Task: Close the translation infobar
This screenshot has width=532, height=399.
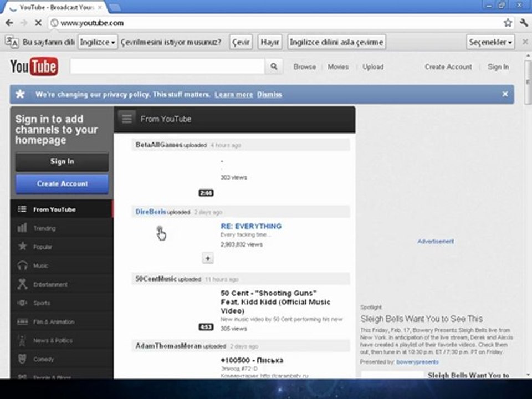Action: (x=525, y=42)
